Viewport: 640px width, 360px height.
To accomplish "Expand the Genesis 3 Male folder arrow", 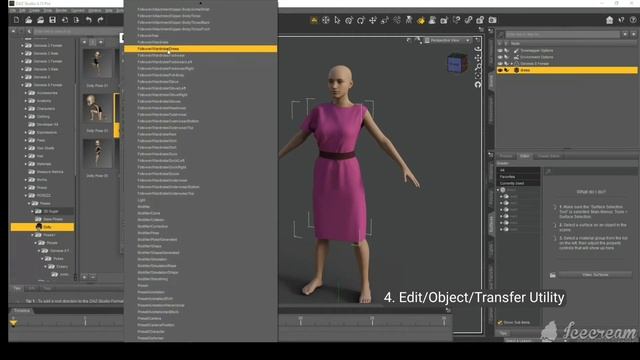I will coord(22,69).
